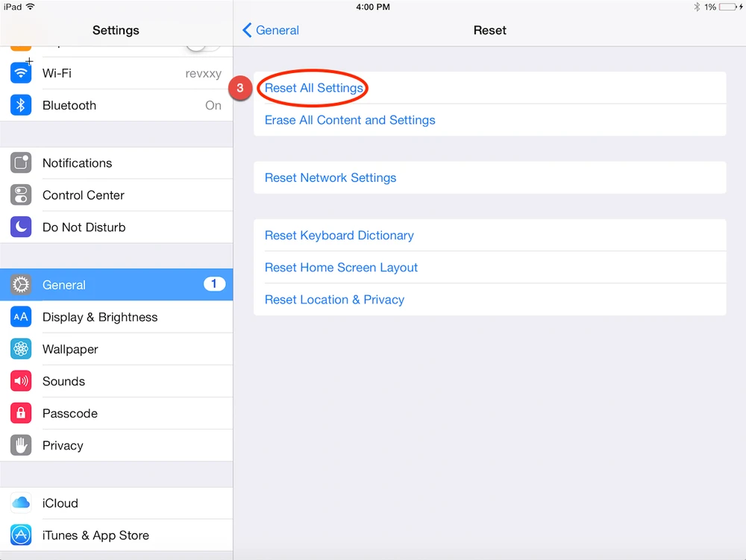The width and height of the screenshot is (746, 560).
Task: Choose Reset Network Settings
Action: (x=330, y=177)
